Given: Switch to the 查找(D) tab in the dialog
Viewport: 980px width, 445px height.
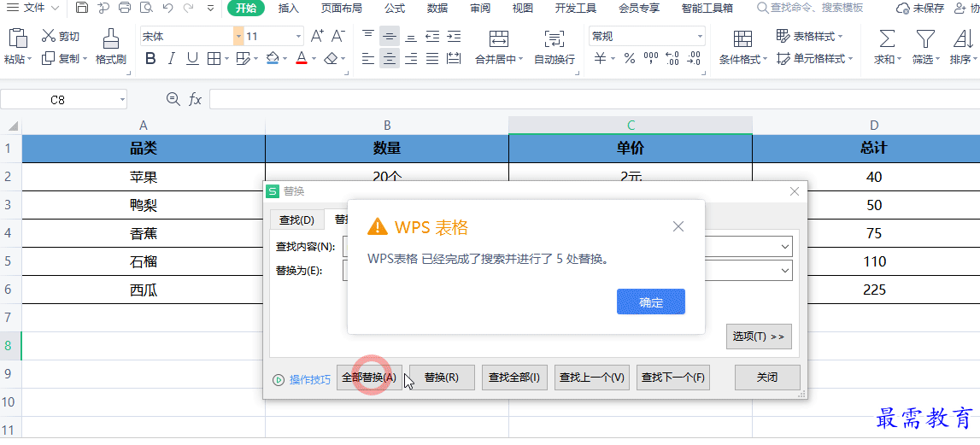Looking at the screenshot, I should (x=296, y=220).
